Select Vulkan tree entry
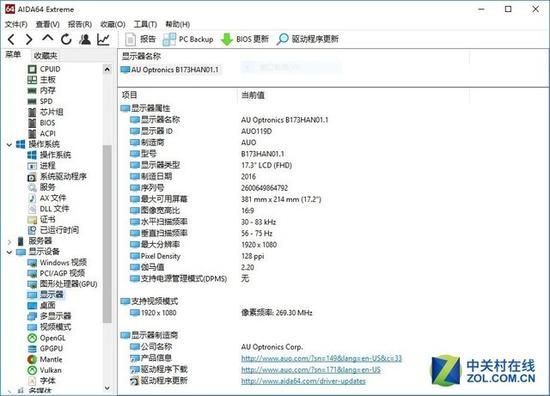The image size is (550, 396). coord(44,370)
